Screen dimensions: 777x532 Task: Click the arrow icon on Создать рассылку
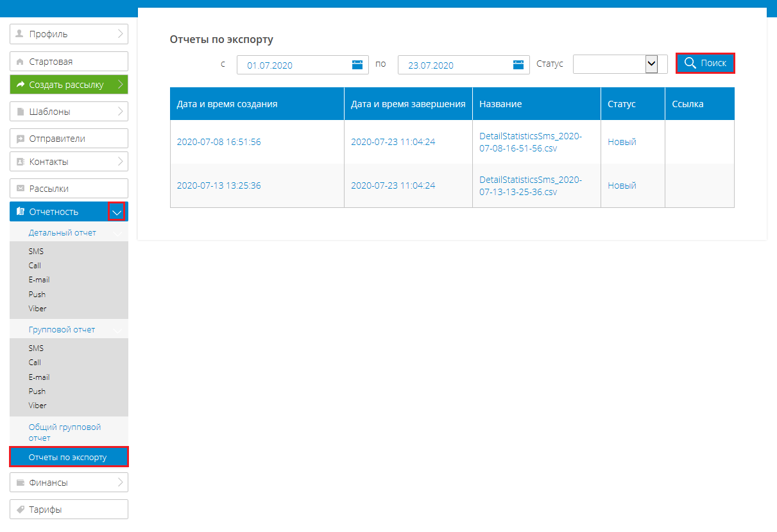(20, 85)
